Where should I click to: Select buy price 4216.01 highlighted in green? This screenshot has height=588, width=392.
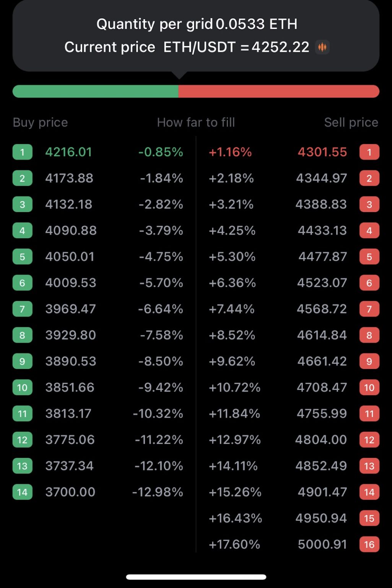coord(69,152)
